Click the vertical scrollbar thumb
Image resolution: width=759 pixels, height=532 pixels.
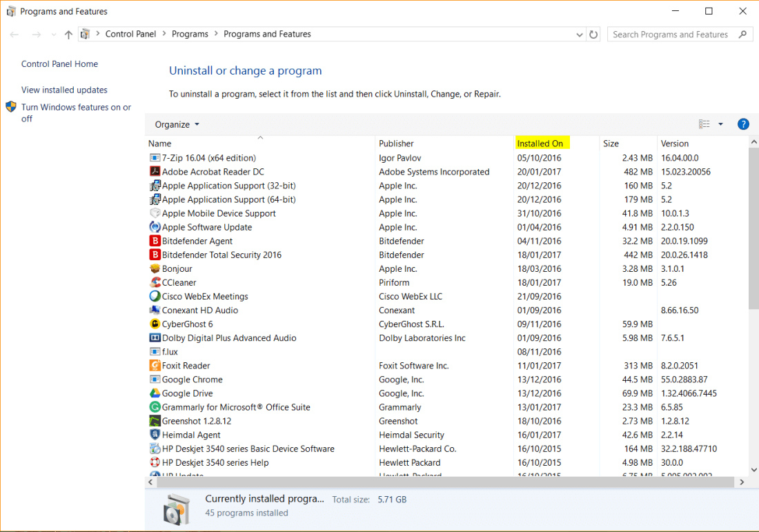click(x=753, y=228)
